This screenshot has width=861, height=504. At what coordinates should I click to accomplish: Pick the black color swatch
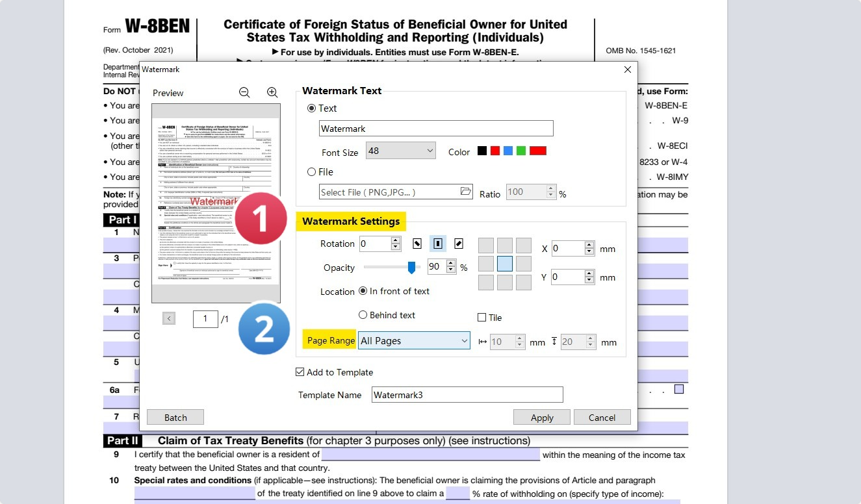482,151
